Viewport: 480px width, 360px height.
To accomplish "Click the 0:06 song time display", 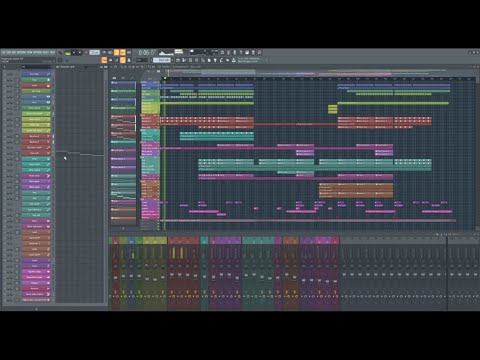I will click(147, 53).
